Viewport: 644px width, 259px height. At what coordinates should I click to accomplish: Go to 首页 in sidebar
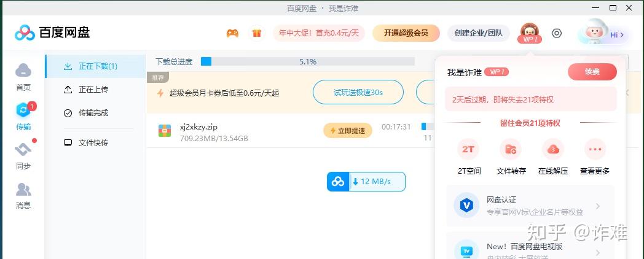click(23, 77)
